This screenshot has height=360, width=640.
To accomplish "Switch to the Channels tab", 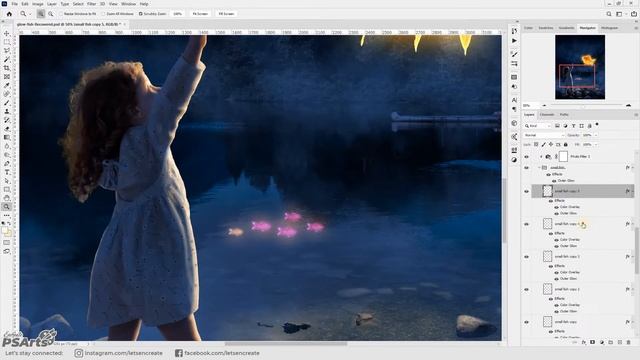I will 547,115.
